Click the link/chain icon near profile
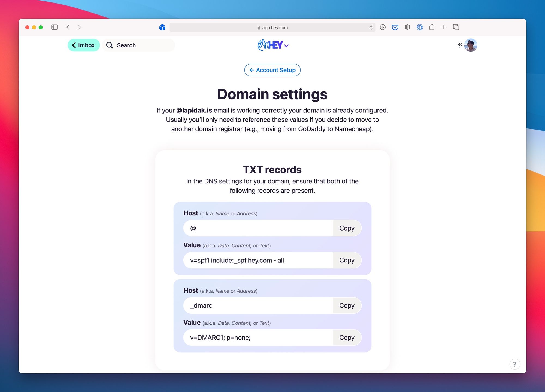 coord(460,45)
